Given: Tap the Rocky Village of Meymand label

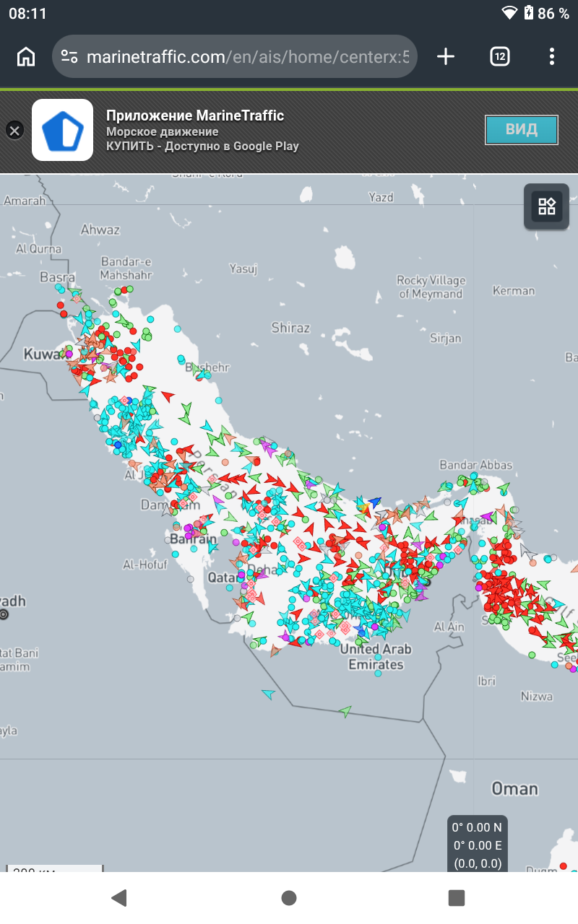Looking at the screenshot, I should [x=431, y=287].
